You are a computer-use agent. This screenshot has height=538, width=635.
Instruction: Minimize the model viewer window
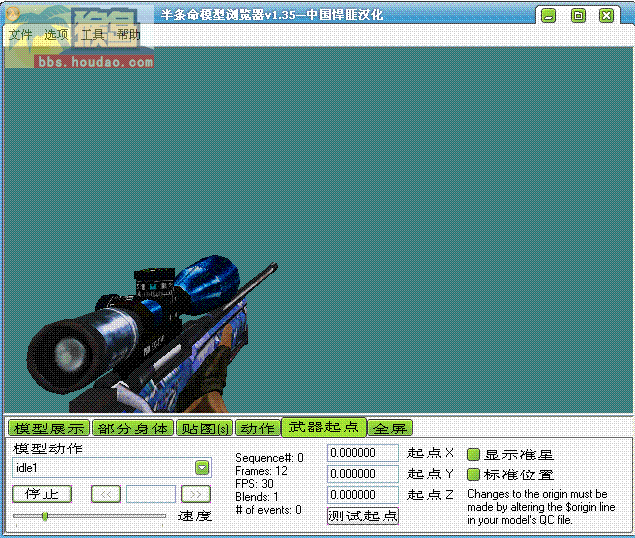pos(549,16)
